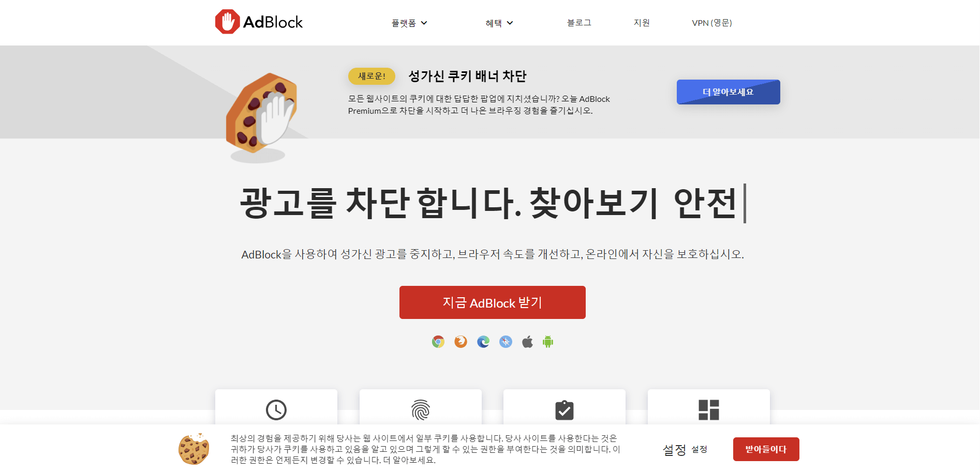Click the clipboard checkmark feature icon

pyautogui.click(x=564, y=410)
